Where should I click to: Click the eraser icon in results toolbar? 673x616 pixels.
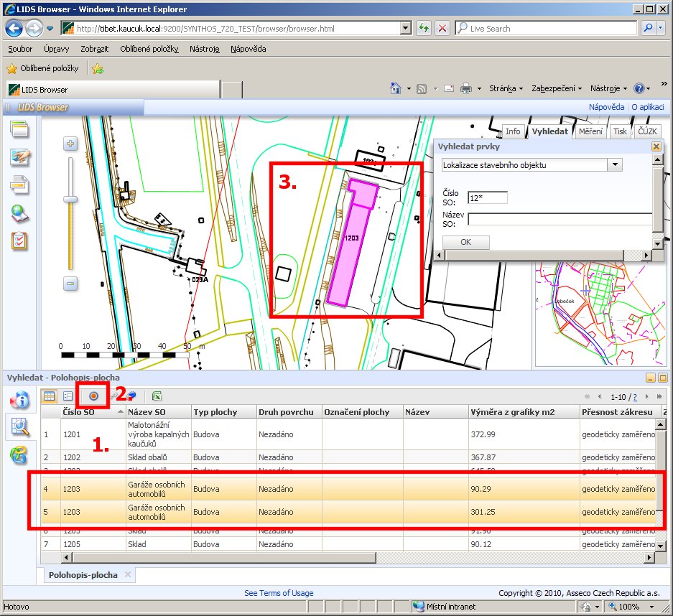[131, 396]
